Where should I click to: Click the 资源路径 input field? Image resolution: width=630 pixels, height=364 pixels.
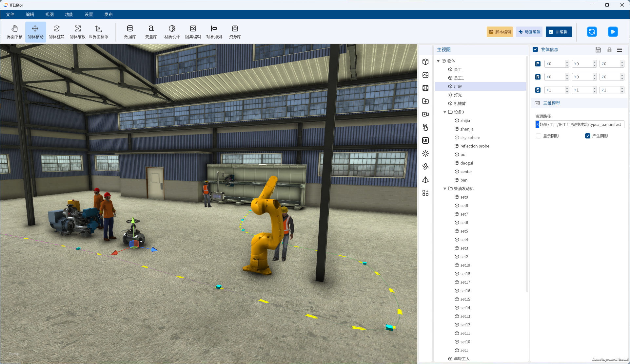[x=580, y=124]
